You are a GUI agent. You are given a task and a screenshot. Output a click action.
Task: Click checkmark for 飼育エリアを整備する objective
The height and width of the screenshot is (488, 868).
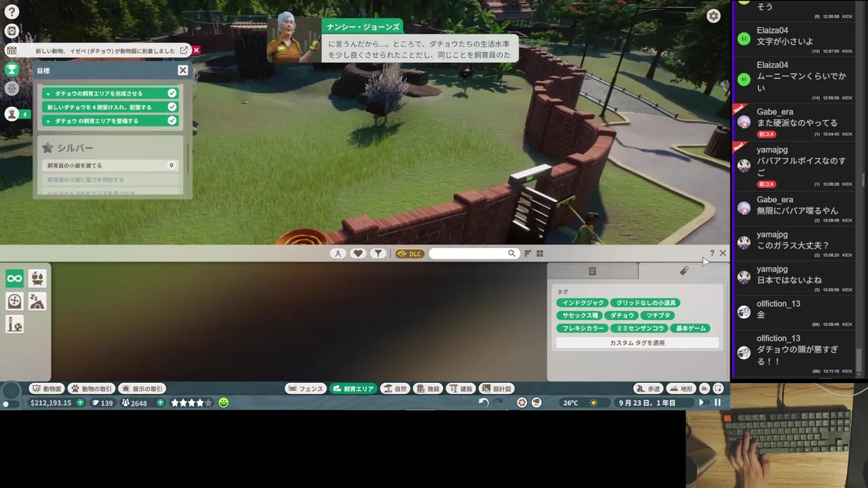(172, 121)
